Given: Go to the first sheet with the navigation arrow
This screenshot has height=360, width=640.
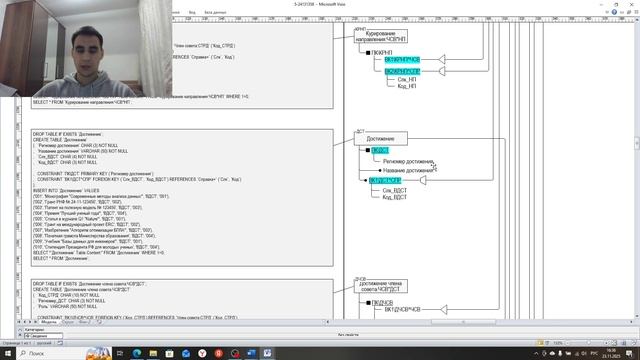Looking at the screenshot, I should (x=19, y=322).
